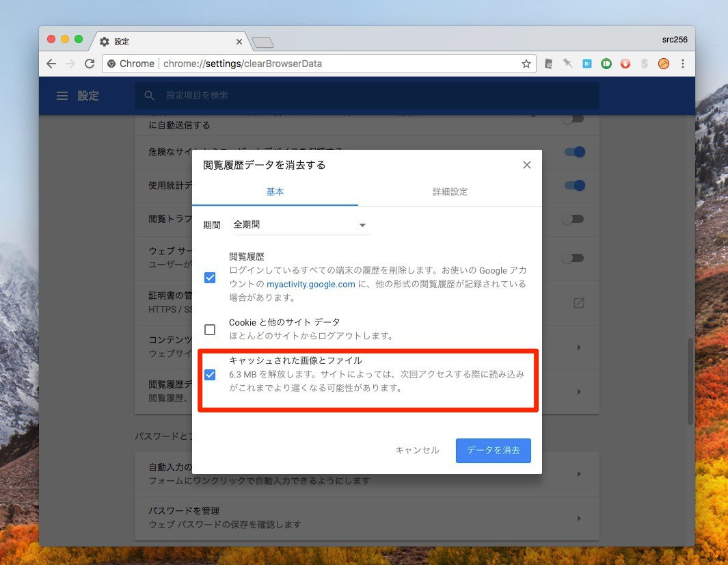
Task: Click the パスワードを管理 row text
Action: (x=184, y=511)
